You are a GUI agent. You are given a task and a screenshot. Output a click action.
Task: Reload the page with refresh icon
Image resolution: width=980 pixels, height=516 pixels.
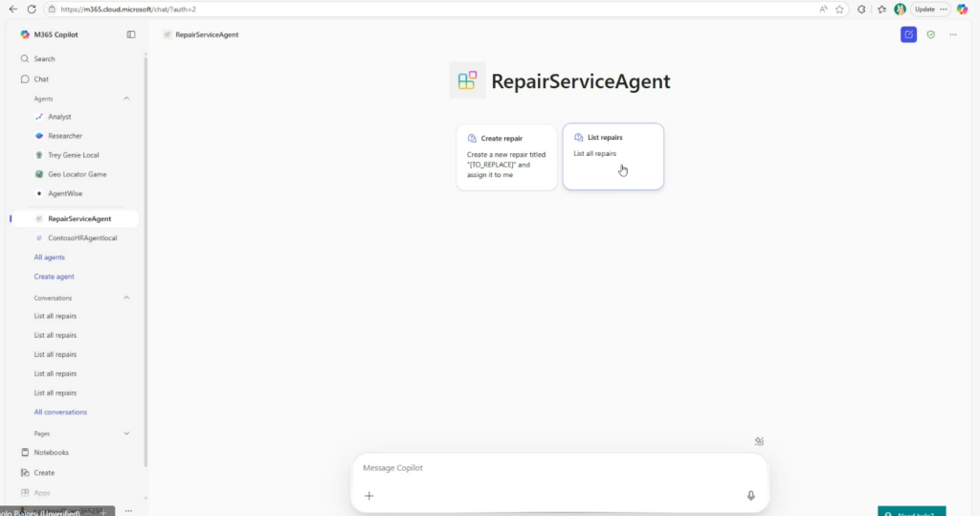pyautogui.click(x=32, y=10)
